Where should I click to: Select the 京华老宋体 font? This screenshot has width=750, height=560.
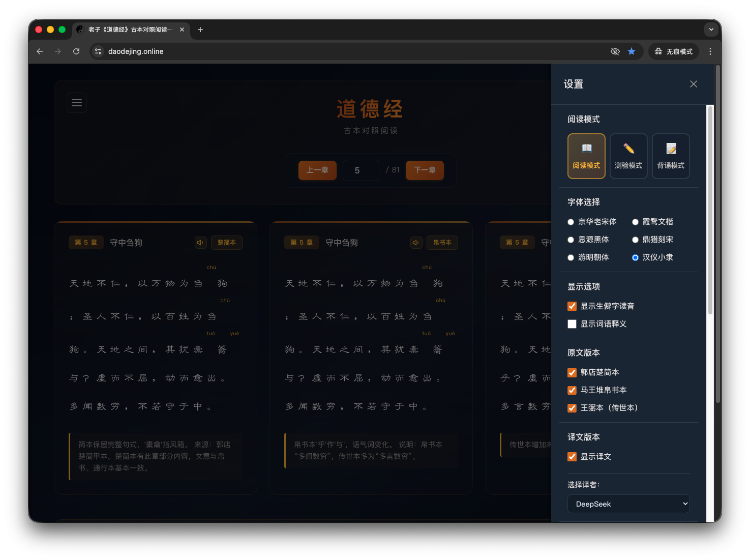click(x=571, y=222)
